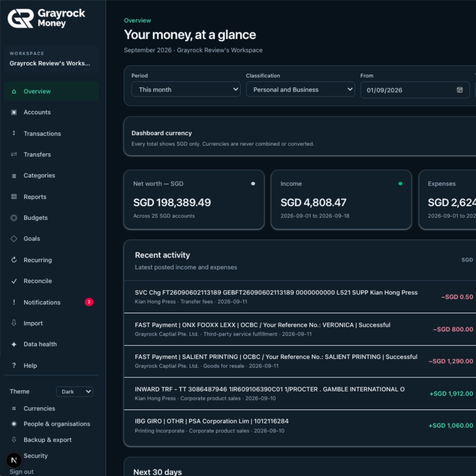476x476 pixels.
Task: Open the Transactions page
Action: click(x=52, y=133)
